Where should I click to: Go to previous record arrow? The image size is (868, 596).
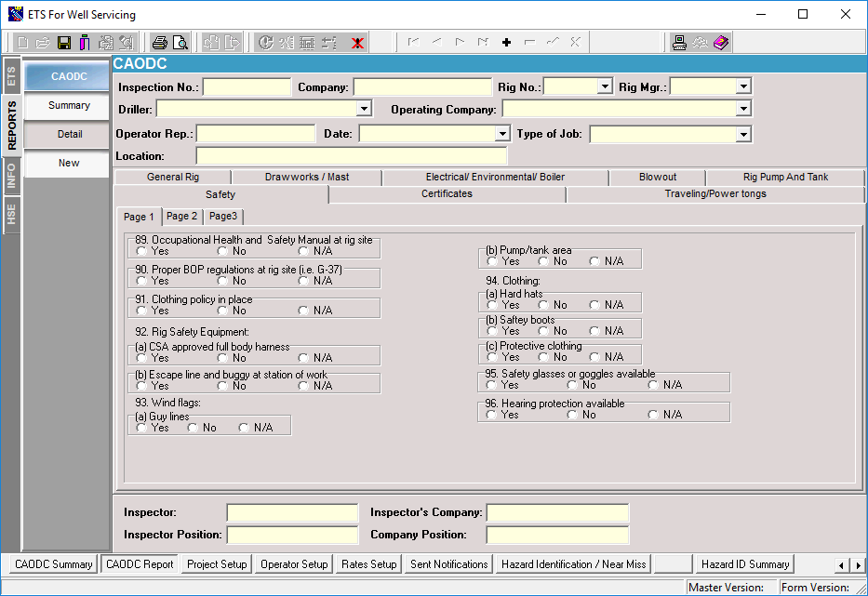[x=436, y=42]
